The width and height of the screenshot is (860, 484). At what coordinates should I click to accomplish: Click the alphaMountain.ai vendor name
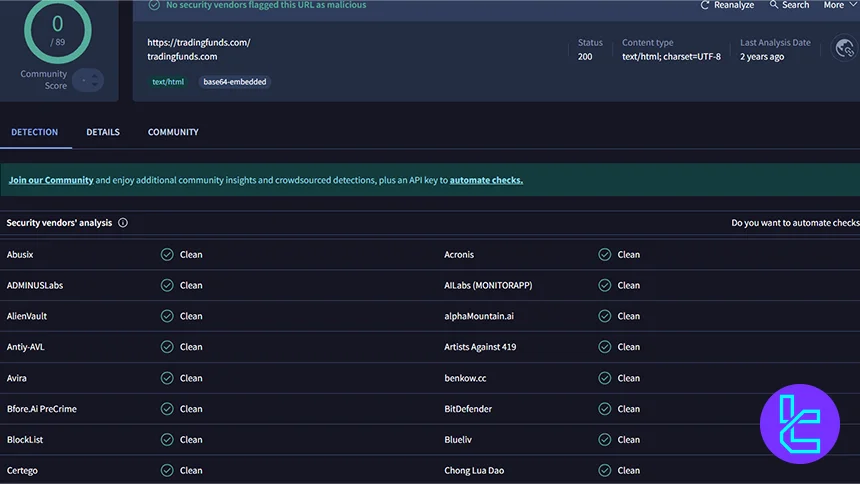pyautogui.click(x=479, y=316)
